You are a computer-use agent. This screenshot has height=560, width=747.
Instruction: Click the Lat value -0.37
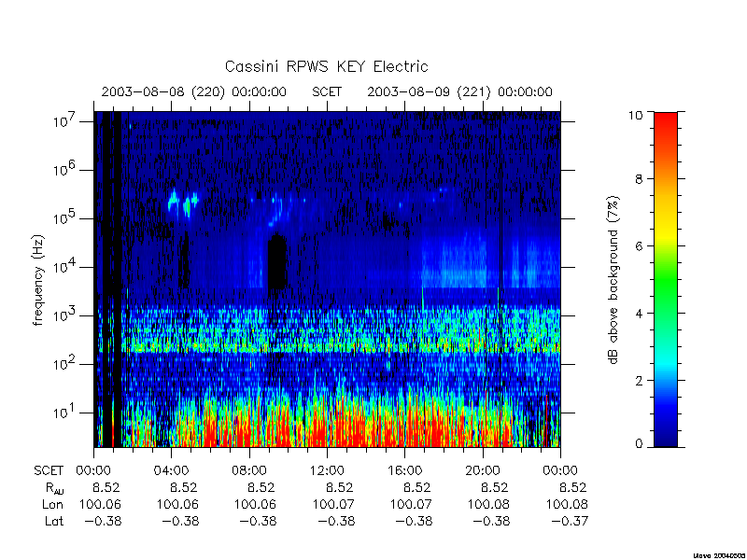(570, 521)
